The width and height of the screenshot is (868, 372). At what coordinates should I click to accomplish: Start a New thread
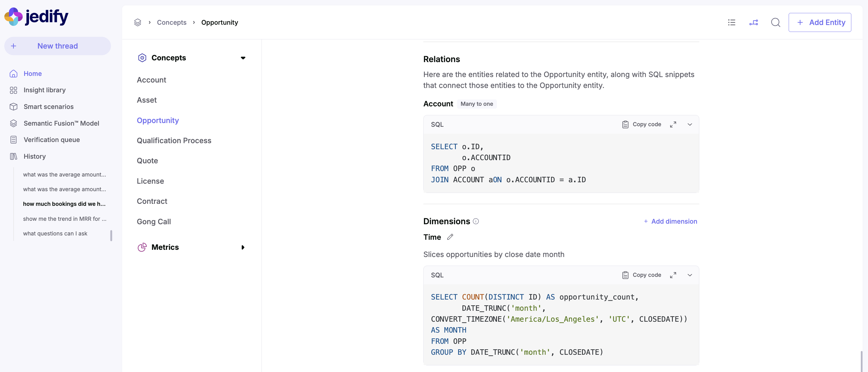[x=57, y=46]
